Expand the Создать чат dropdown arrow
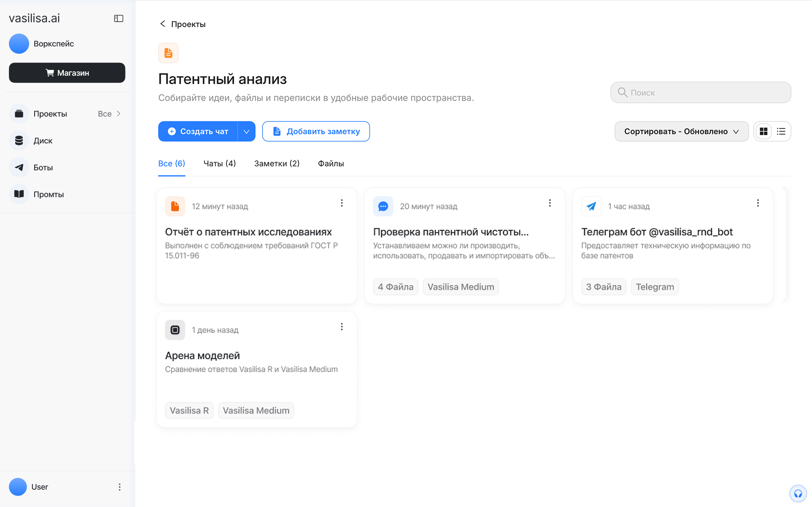Image resolution: width=812 pixels, height=507 pixels. [x=246, y=132]
